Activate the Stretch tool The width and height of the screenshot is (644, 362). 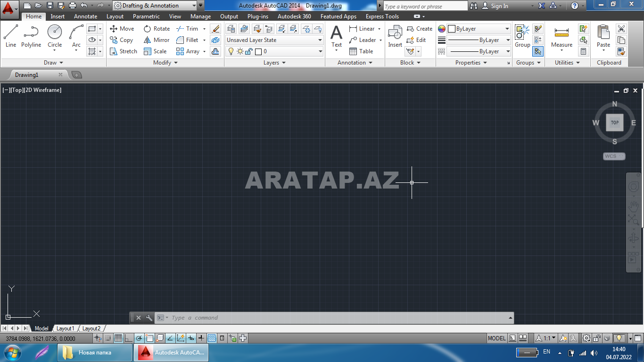click(124, 51)
